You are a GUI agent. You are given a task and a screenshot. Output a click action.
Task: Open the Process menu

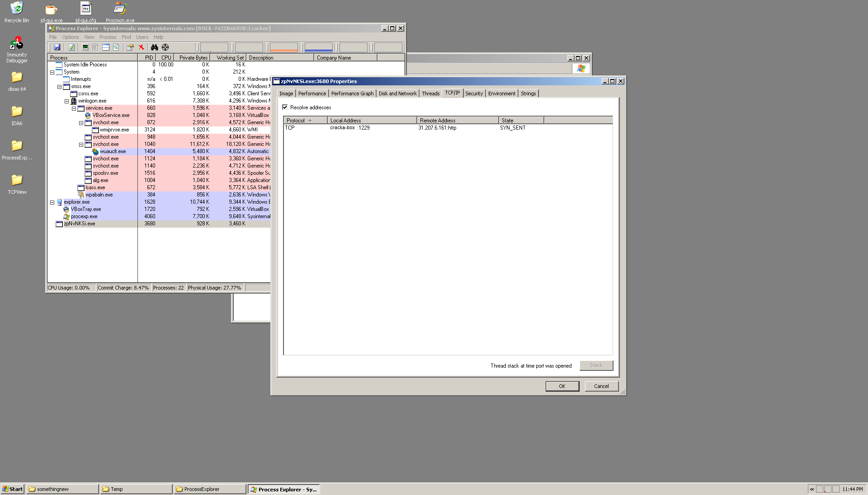click(108, 37)
